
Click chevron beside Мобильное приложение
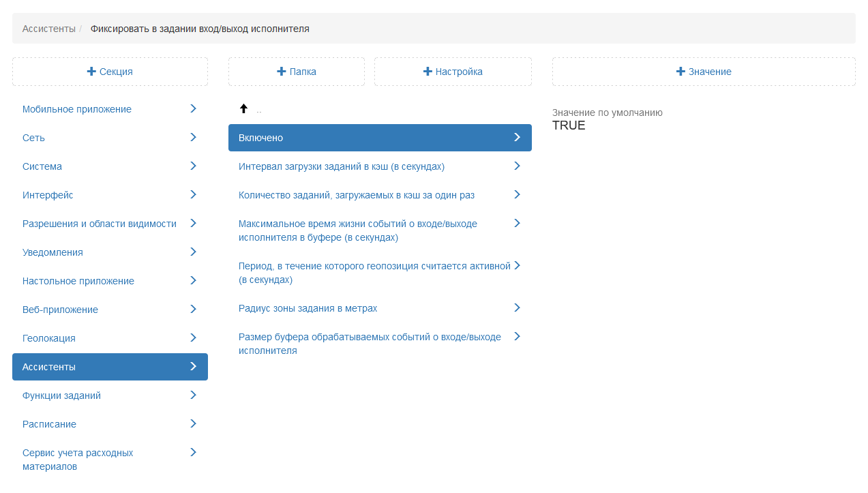pyautogui.click(x=193, y=108)
